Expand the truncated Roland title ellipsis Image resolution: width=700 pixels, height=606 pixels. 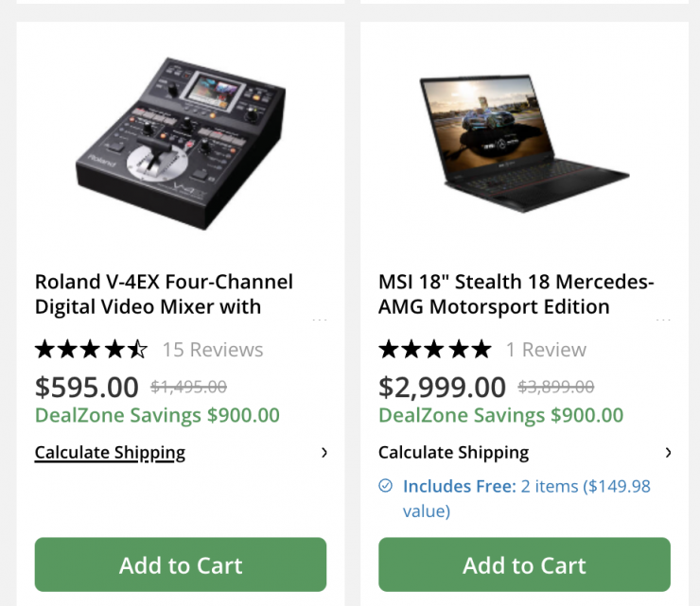[x=320, y=320]
